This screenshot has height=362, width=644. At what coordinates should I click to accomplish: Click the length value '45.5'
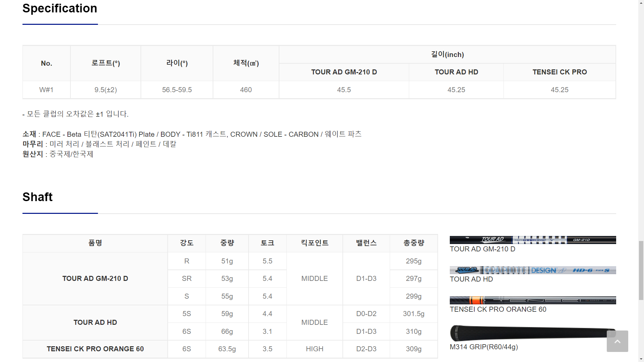pyautogui.click(x=344, y=90)
